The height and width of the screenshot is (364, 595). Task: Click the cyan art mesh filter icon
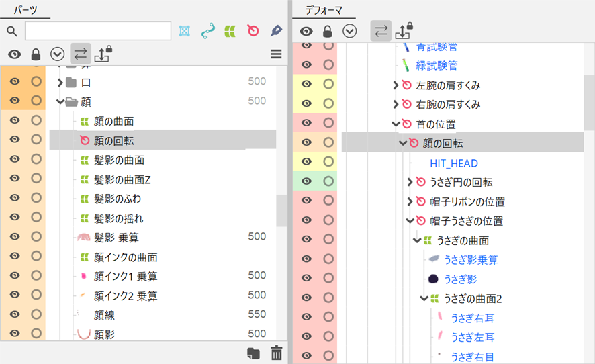(x=184, y=31)
